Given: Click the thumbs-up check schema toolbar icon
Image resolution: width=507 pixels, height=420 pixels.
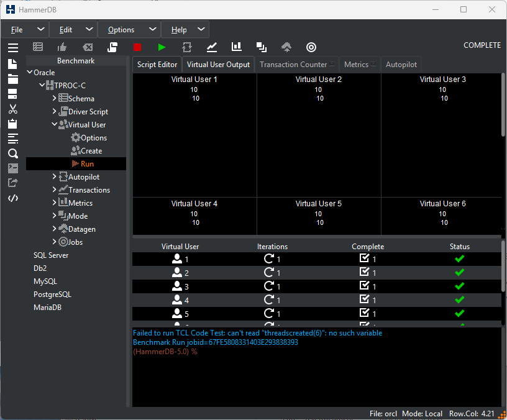Looking at the screenshot, I should point(62,47).
